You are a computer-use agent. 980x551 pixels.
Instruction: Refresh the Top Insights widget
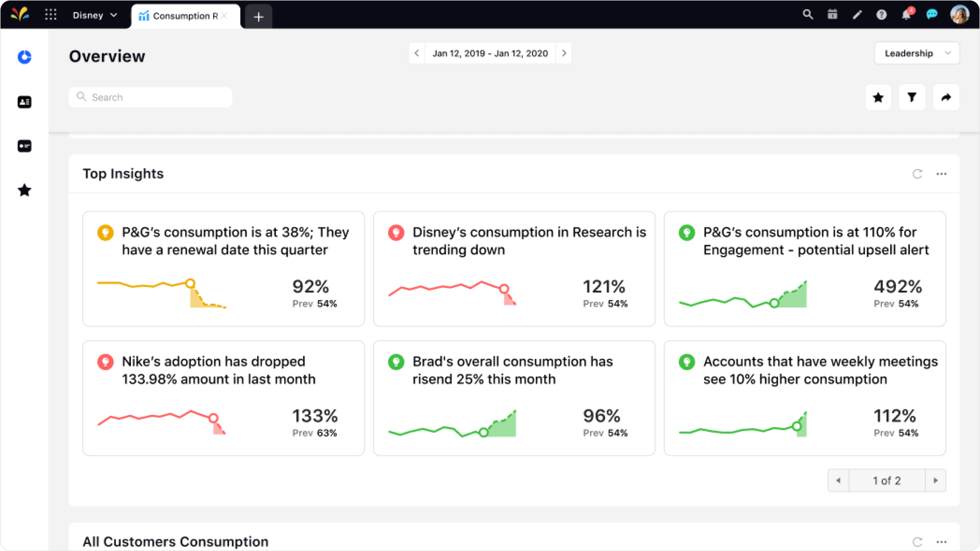pyautogui.click(x=917, y=174)
